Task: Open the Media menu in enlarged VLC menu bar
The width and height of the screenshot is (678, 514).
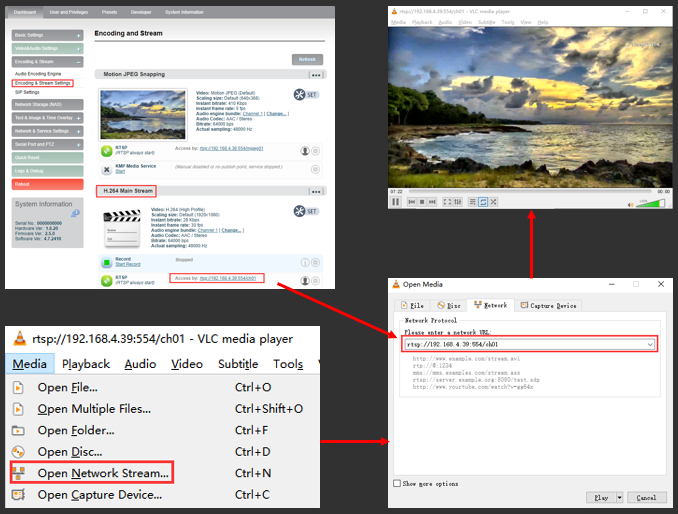Action: [x=29, y=364]
